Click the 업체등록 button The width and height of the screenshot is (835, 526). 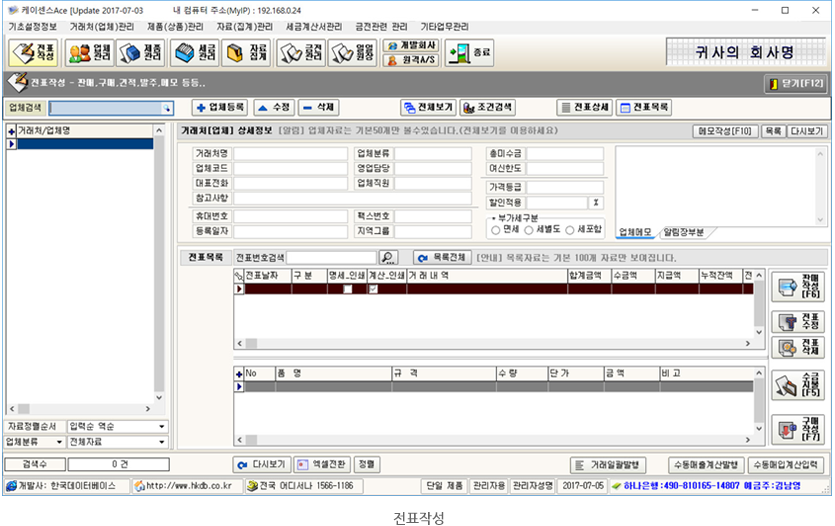(x=220, y=107)
